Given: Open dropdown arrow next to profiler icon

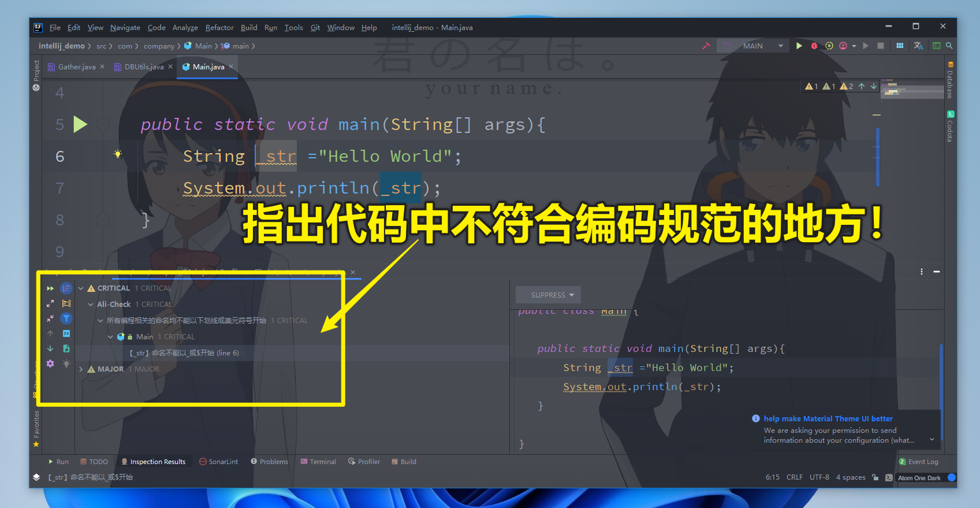Looking at the screenshot, I should 854,46.
